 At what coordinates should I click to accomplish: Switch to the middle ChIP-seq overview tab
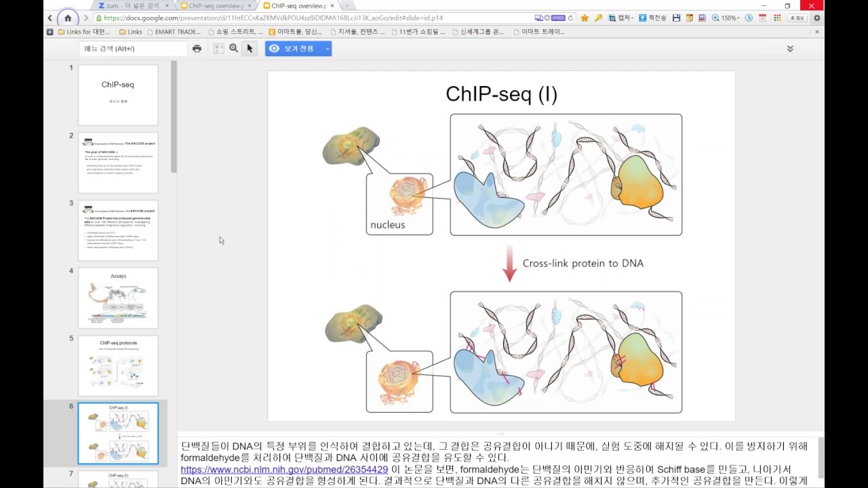[217, 5]
